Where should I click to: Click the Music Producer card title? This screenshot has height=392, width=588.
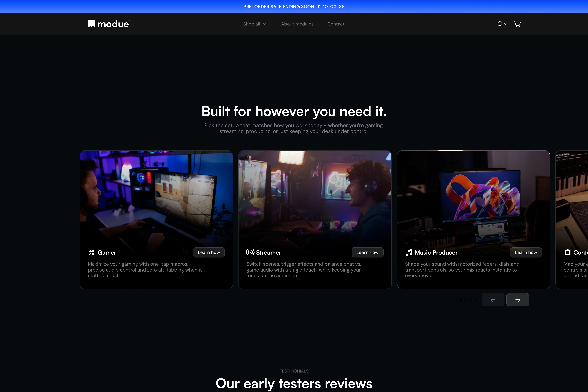pyautogui.click(x=436, y=252)
